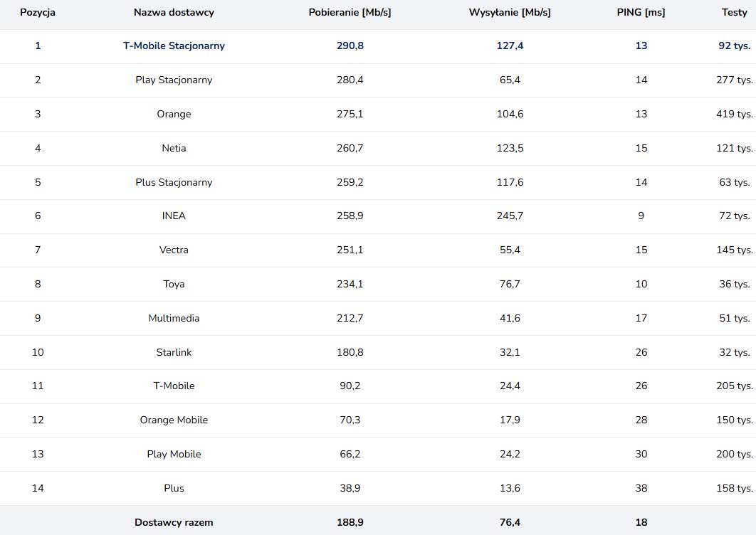Select the Toya provider name

tap(174, 284)
